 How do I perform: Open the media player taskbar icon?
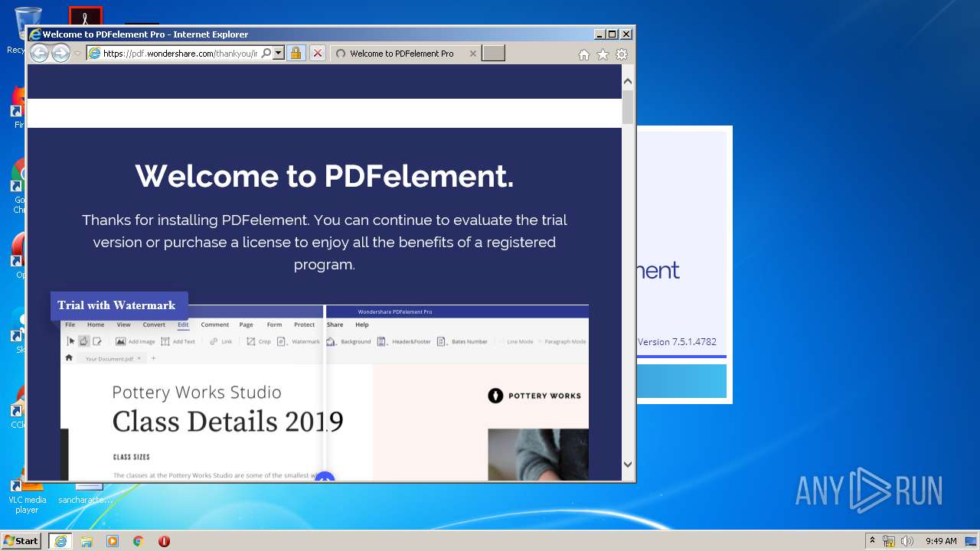point(113,541)
